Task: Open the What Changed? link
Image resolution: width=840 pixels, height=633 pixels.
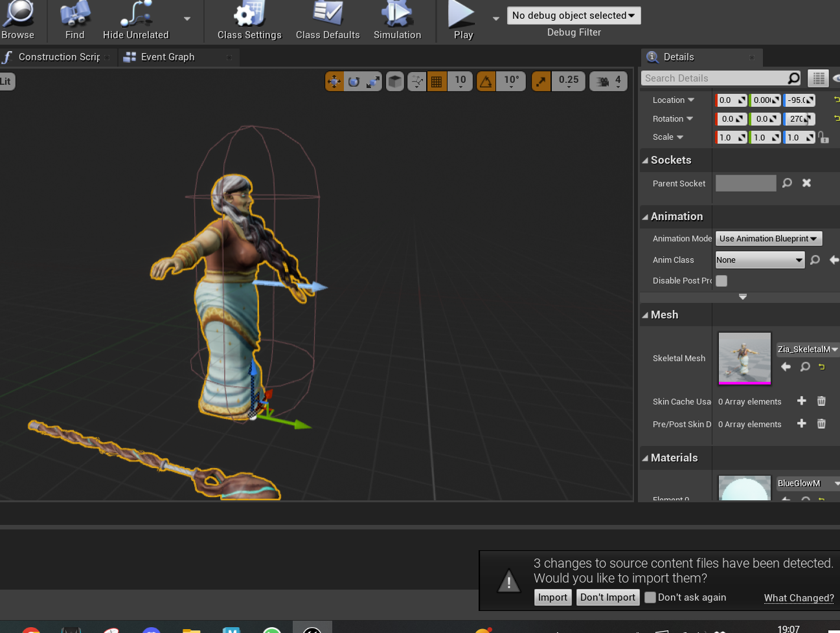Action: [799, 598]
